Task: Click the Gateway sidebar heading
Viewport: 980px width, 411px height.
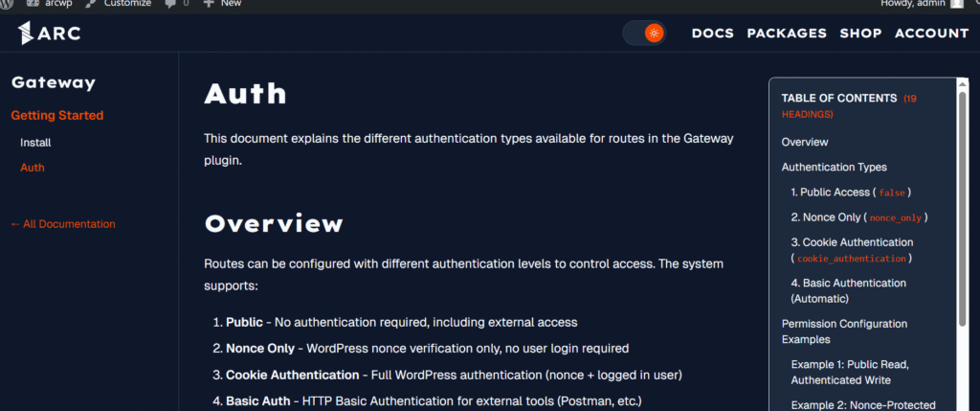Action: tap(54, 82)
